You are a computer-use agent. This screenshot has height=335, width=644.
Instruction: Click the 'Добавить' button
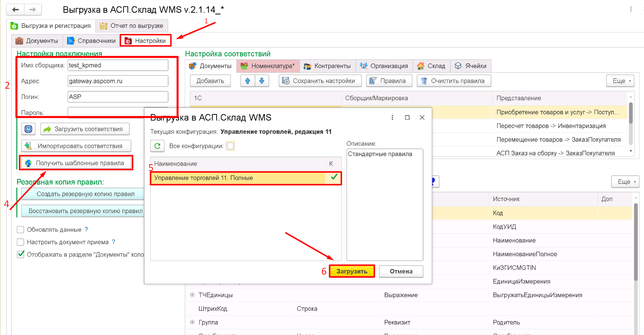[210, 81]
